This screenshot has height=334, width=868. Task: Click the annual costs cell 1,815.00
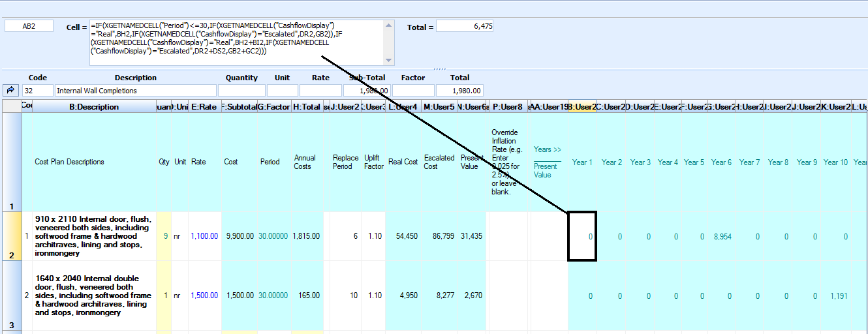tap(306, 236)
